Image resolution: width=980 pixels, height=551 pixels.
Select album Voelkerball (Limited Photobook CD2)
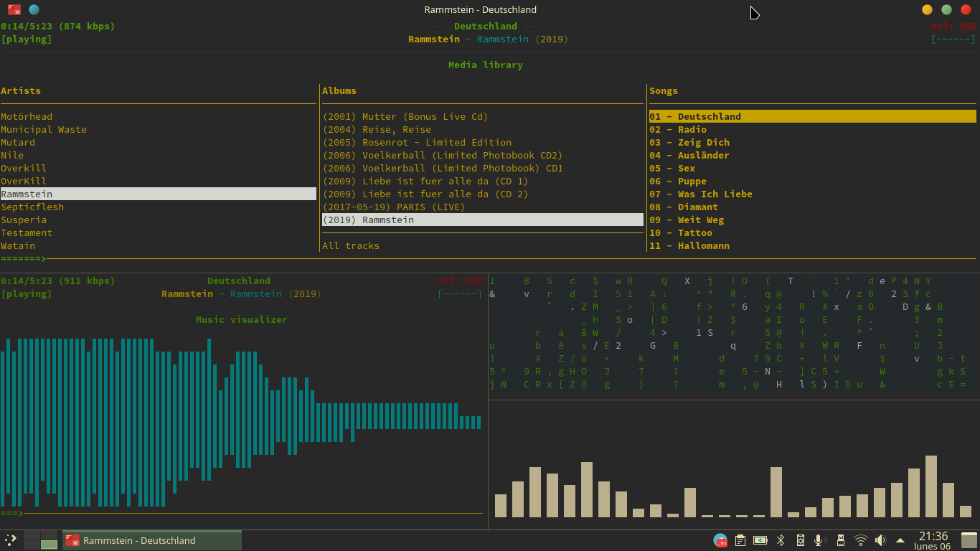coord(443,156)
